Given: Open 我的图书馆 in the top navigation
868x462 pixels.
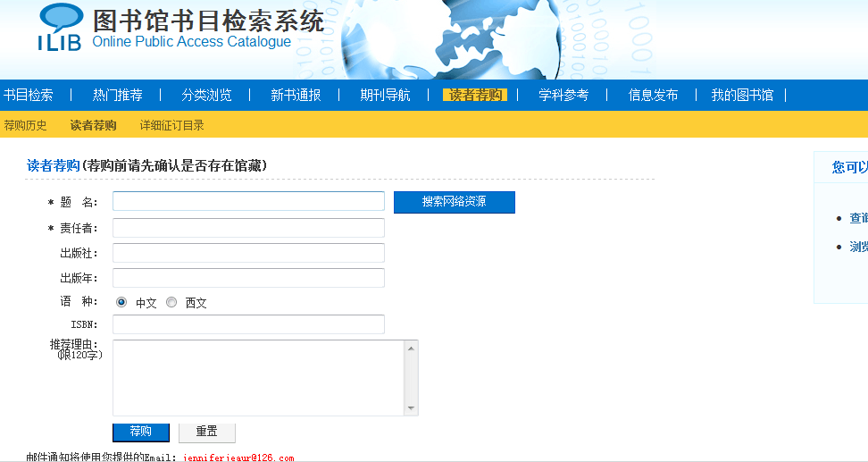Looking at the screenshot, I should point(742,95).
